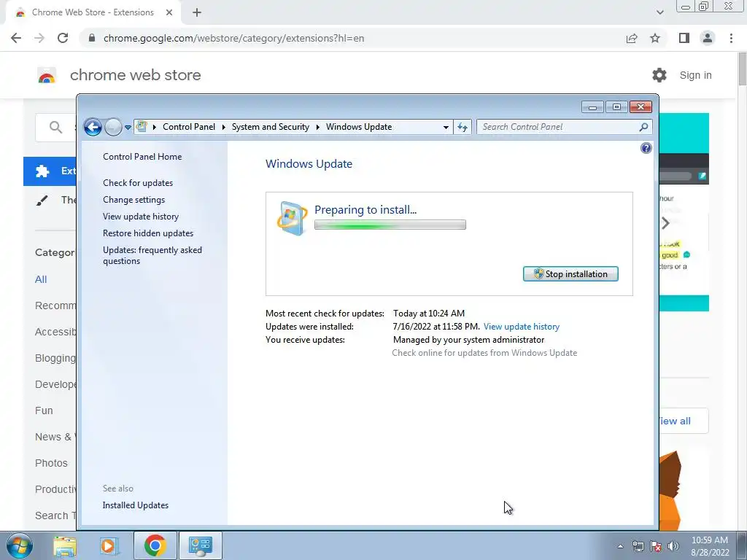Screen dimensions: 747x560
Task: Click the Control Panel forward arrow button
Action: pyautogui.click(x=113, y=127)
